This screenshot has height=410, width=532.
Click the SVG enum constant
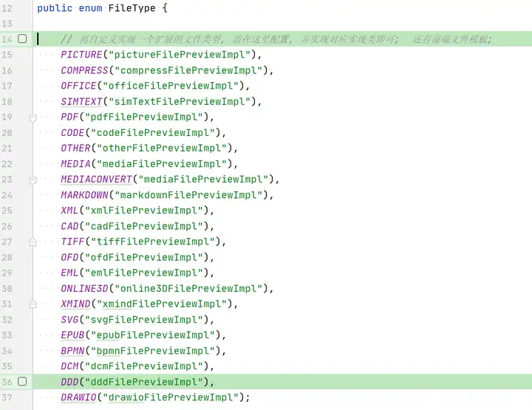click(69, 320)
